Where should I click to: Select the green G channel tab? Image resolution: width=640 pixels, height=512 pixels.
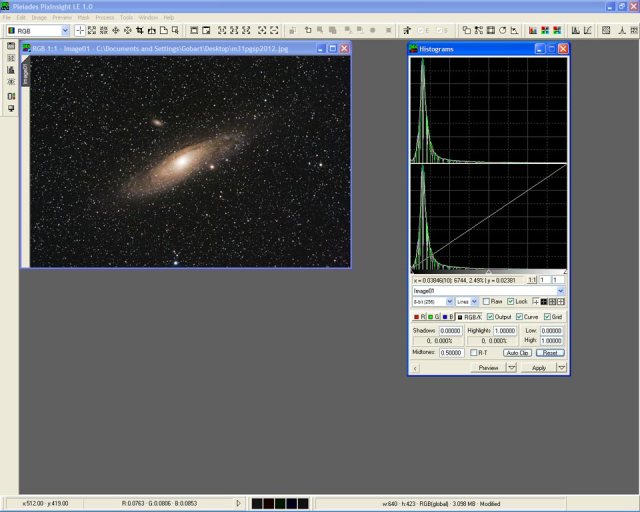click(x=434, y=316)
